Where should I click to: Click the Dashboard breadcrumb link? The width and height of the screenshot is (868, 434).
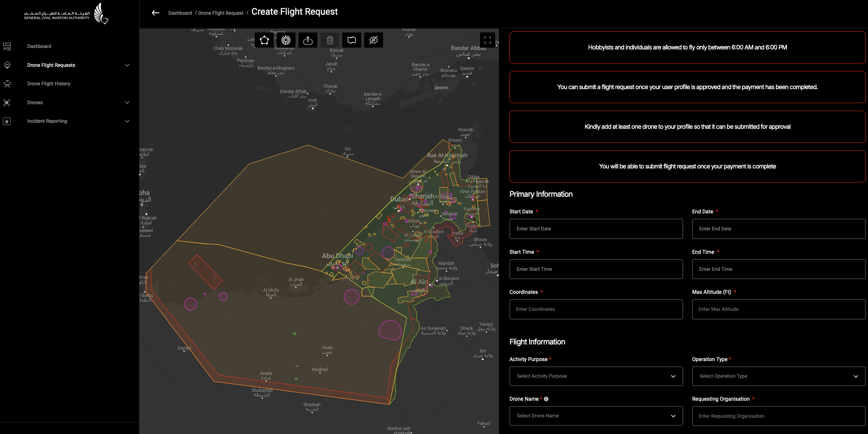coord(180,13)
